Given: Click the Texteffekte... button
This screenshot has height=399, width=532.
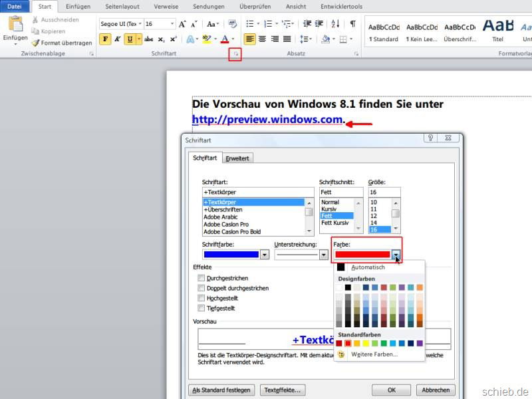Looking at the screenshot, I should click(282, 390).
